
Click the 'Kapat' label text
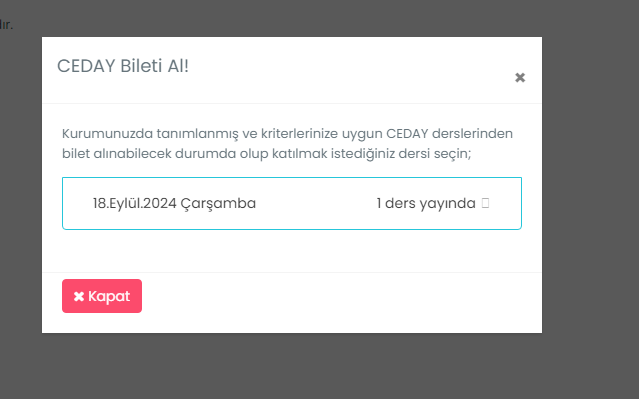(x=109, y=296)
